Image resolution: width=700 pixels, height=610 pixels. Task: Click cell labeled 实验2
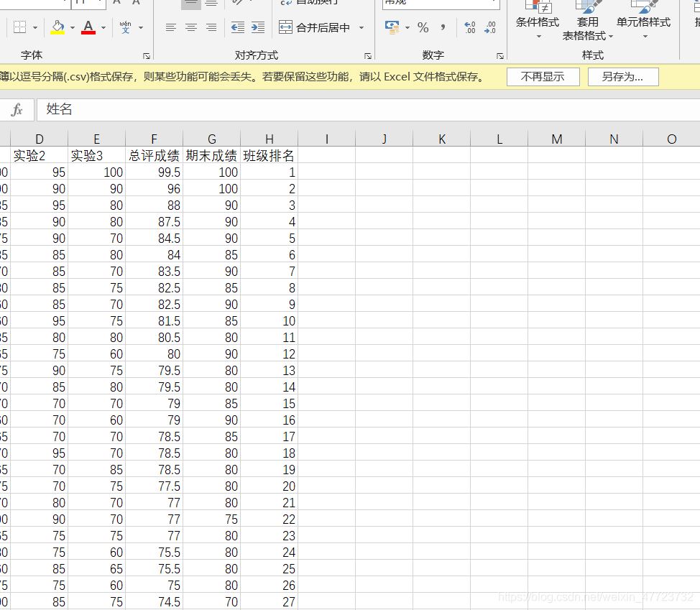coord(39,155)
